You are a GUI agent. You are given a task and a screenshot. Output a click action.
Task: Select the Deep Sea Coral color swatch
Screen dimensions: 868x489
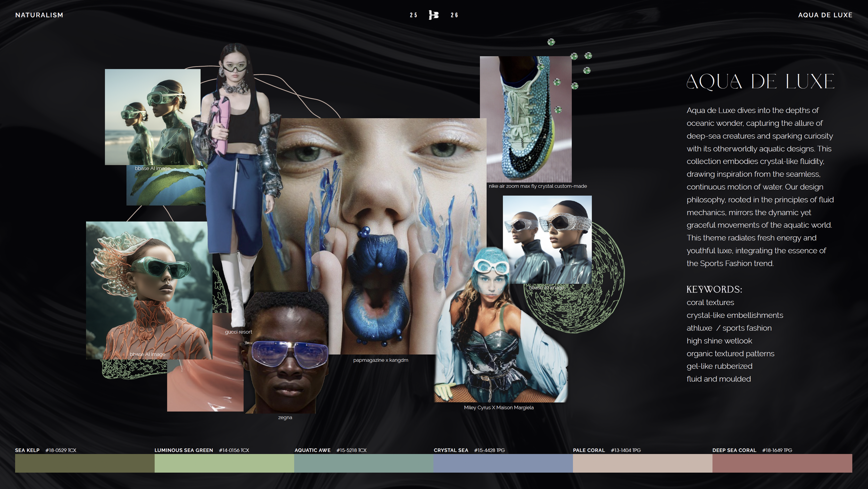click(x=782, y=463)
